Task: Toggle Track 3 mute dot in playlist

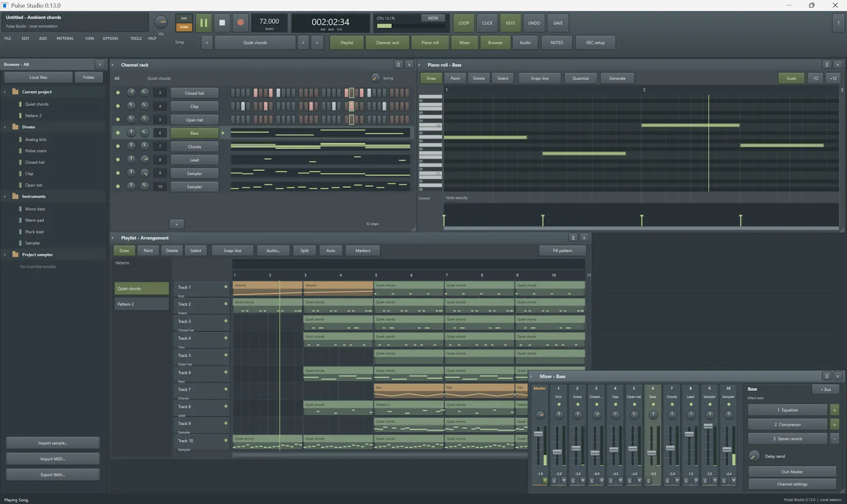Action: pyautogui.click(x=226, y=321)
